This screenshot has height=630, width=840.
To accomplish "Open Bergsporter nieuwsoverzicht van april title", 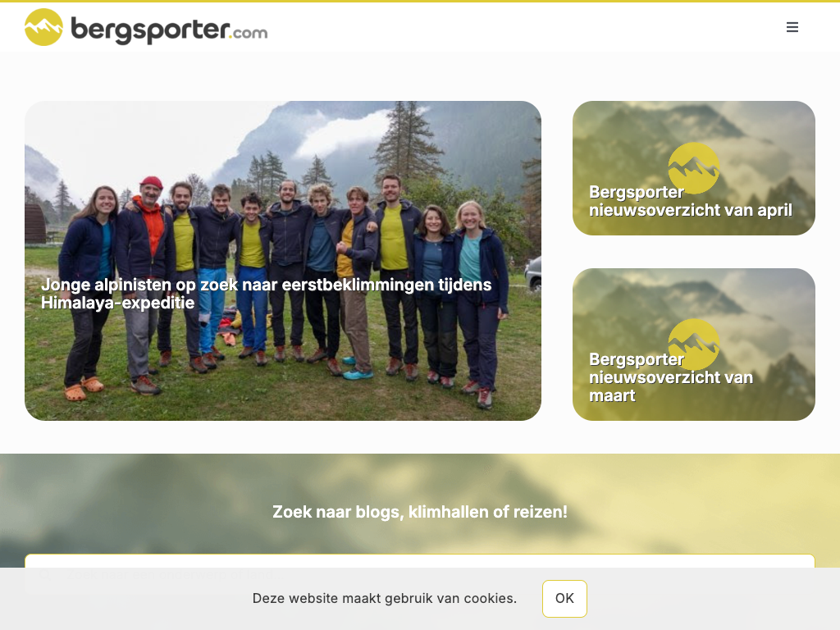I will point(691,201).
